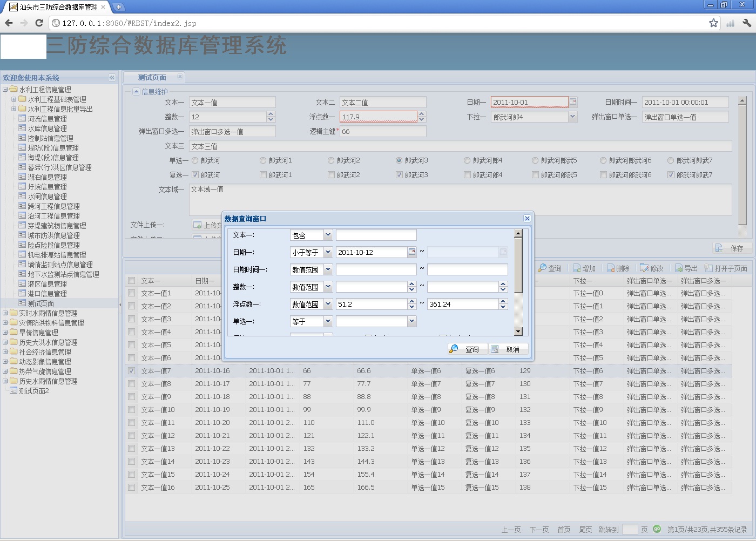The image size is (756, 541).
Task: Click the spinner arrows next to value 51.2
Action: (x=412, y=304)
